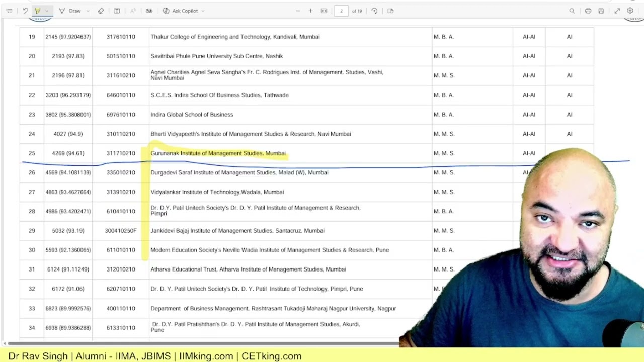Click institute code 310110210
Image resolution: width=644 pixels, height=362 pixels.
(x=121, y=134)
